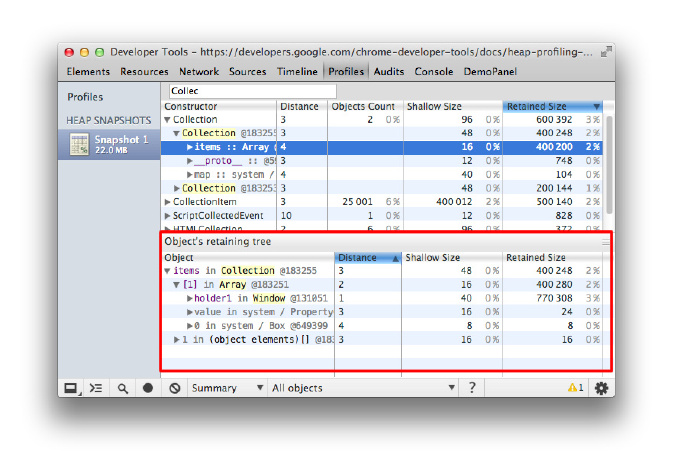
Task: Sort by Objects Count column header
Action: click(365, 107)
